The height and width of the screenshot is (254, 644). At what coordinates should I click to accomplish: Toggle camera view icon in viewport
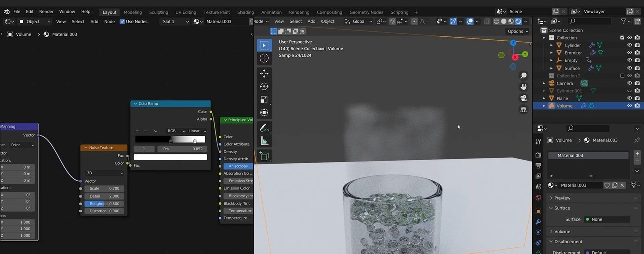523,98
